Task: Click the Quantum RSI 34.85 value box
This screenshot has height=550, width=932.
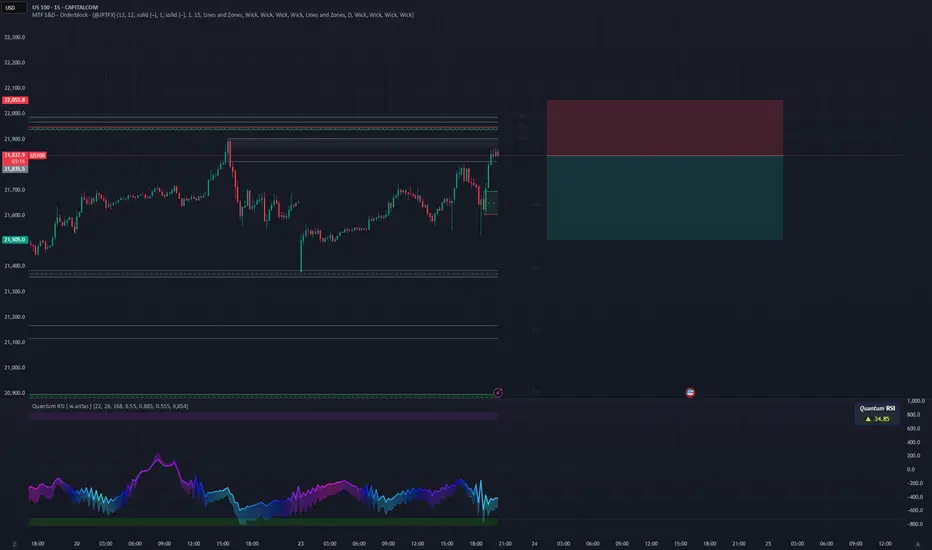Action: pos(877,414)
